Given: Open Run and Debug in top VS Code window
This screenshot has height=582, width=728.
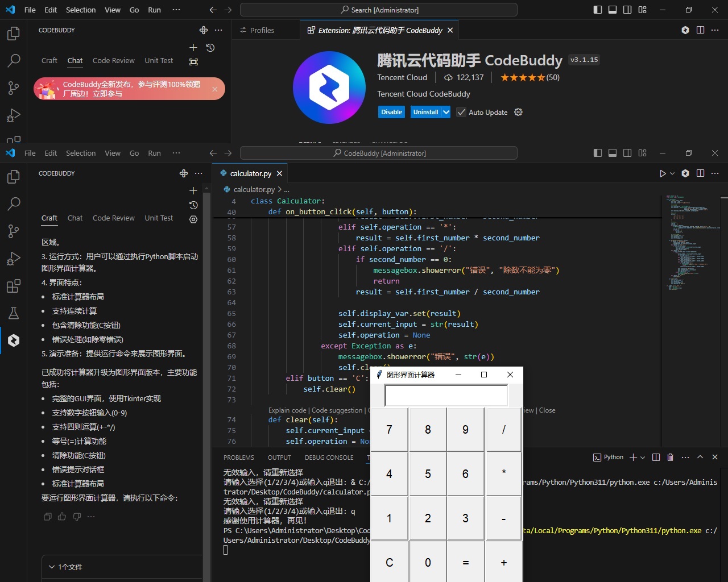Looking at the screenshot, I should (14, 115).
